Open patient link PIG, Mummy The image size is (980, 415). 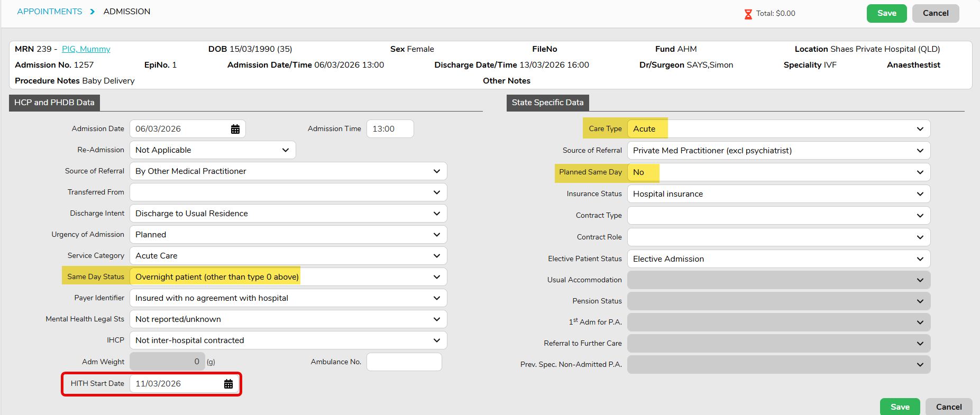[86, 49]
